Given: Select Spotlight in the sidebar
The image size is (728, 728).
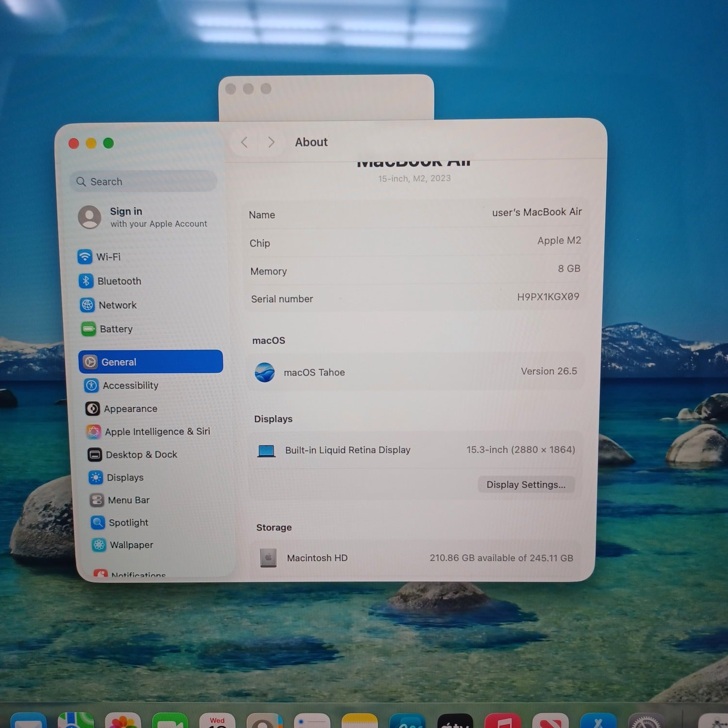Looking at the screenshot, I should click(120, 522).
